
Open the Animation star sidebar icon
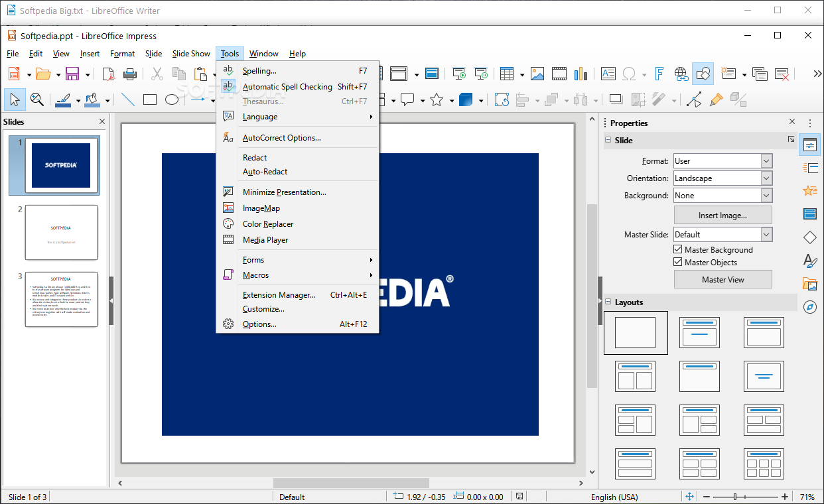pyautogui.click(x=809, y=191)
